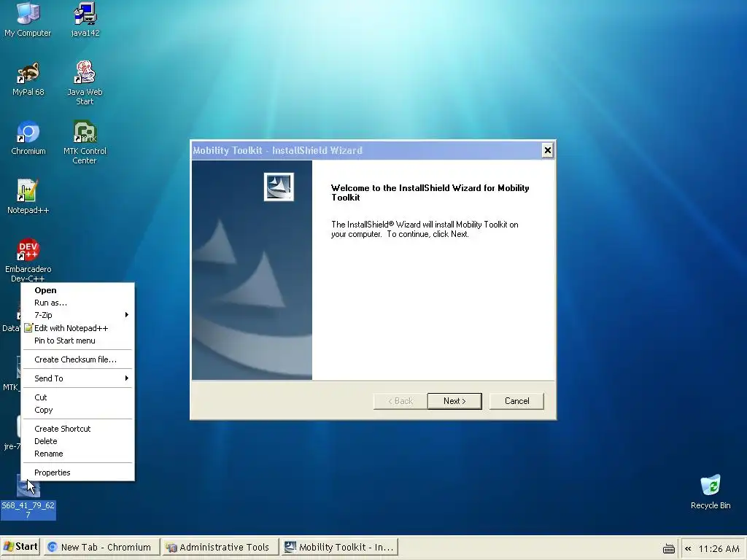The image size is (747, 560).
Task: Cancel the Mobility Toolkit installation
Action: pyautogui.click(x=517, y=401)
